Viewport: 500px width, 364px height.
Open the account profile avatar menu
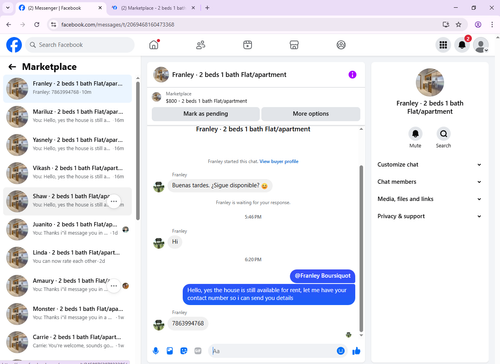pos(481,45)
